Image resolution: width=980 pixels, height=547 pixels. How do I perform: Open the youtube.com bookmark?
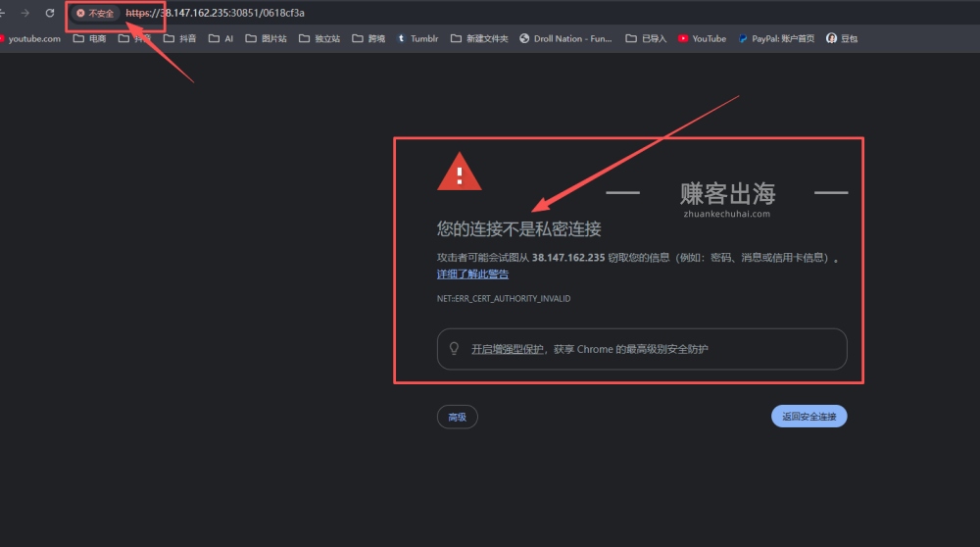click(29, 39)
